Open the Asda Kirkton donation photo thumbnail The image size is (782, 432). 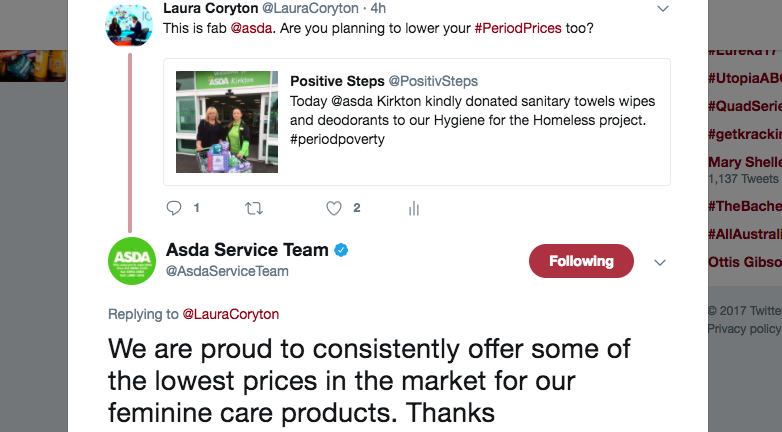click(x=227, y=122)
